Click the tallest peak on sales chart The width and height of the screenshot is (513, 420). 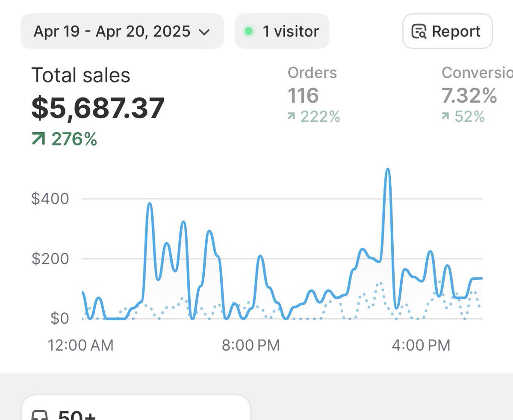click(388, 169)
